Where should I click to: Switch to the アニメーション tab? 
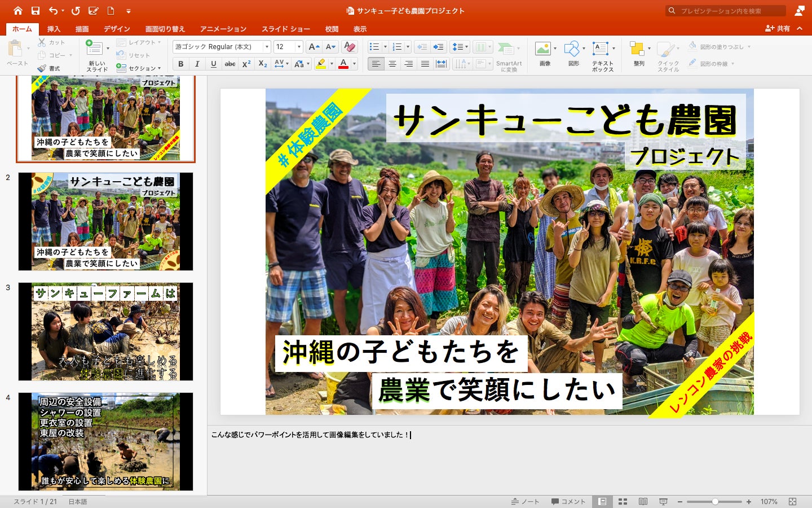tap(223, 29)
